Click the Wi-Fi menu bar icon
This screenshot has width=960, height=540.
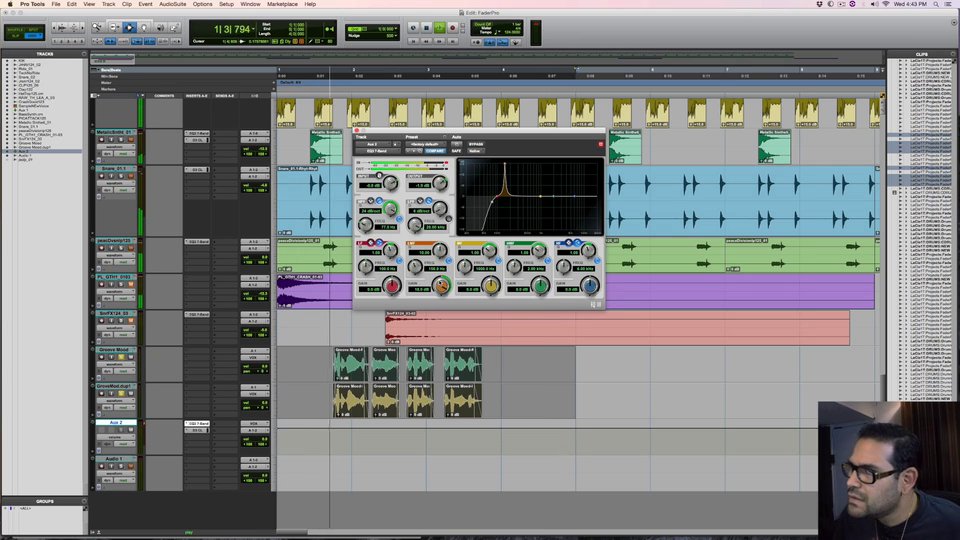tap(886, 4)
